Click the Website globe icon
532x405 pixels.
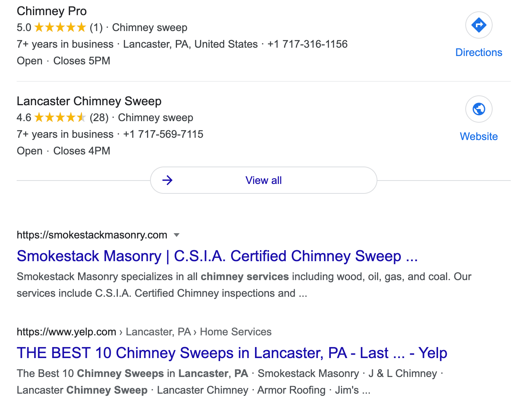click(479, 109)
